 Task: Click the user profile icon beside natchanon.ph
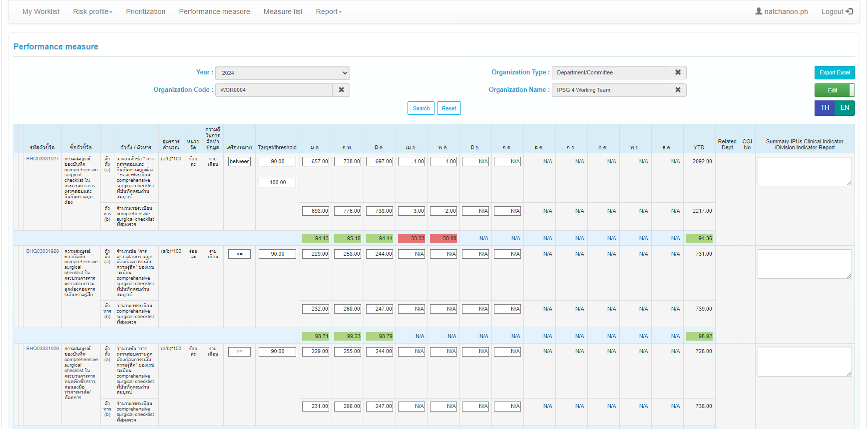759,11
